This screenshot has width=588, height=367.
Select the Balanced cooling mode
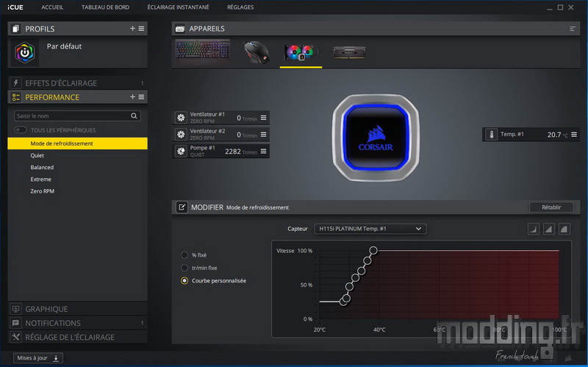coord(77,168)
